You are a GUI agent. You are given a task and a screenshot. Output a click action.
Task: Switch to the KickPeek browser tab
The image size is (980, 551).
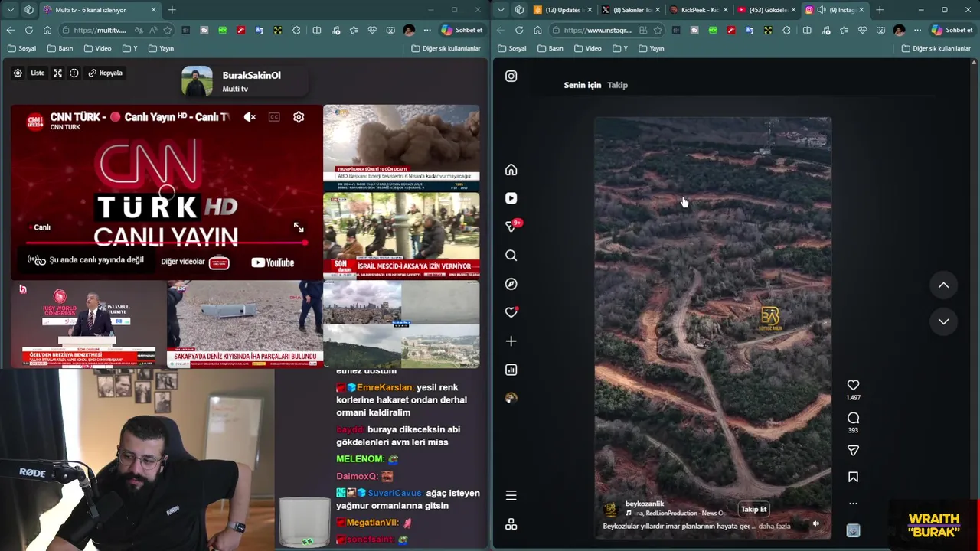pyautogui.click(x=698, y=10)
